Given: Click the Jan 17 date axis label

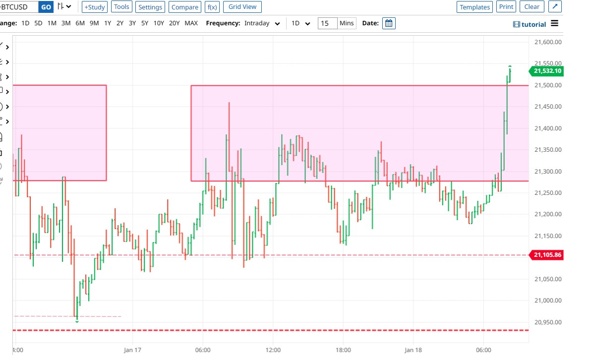Looking at the screenshot, I should 132,350.
